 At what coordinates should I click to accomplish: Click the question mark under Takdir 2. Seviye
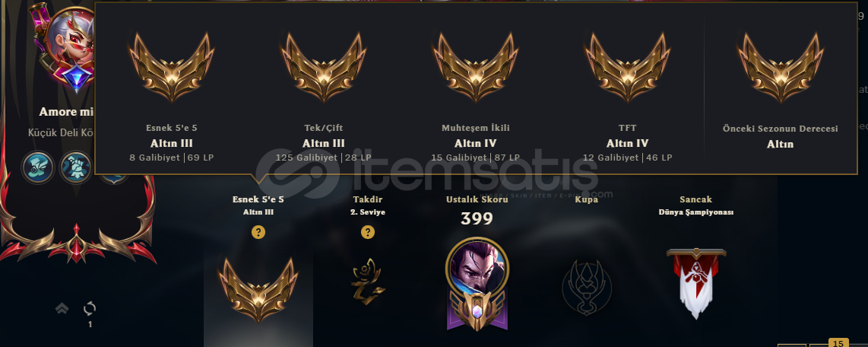368,232
